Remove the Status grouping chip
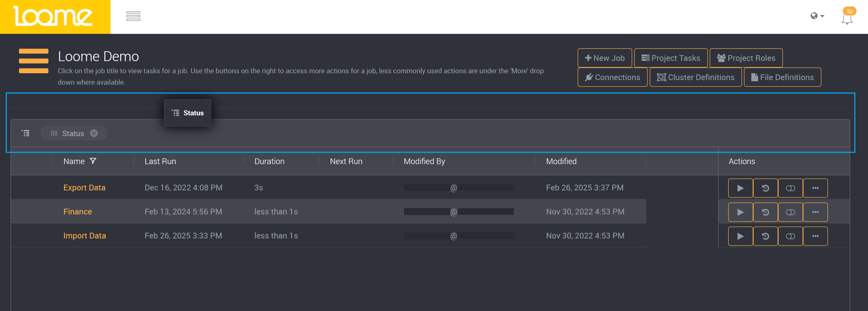This screenshot has height=311, width=868. [94, 133]
